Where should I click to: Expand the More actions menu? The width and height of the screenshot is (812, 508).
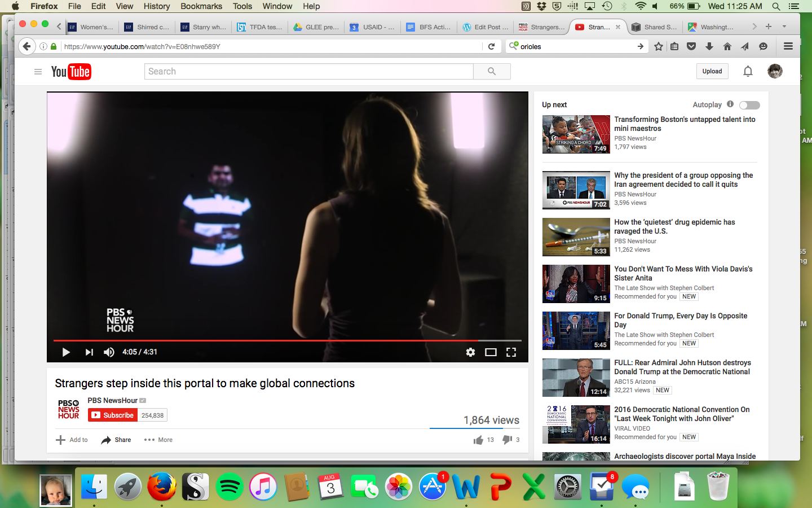pos(158,440)
